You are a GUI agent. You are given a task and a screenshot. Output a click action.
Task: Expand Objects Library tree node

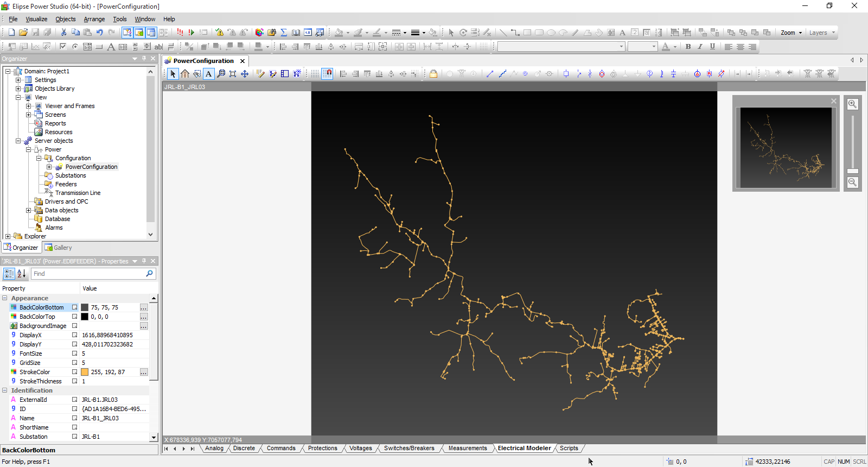pyautogui.click(x=18, y=89)
